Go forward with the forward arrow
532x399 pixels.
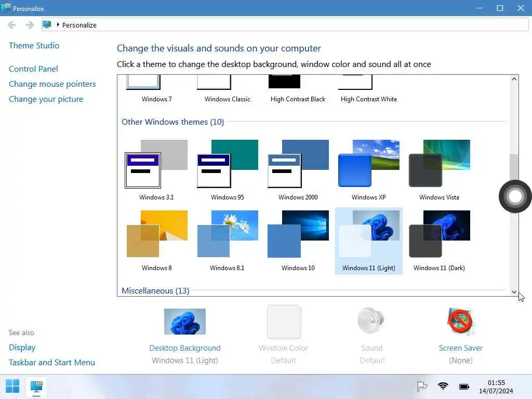(30, 25)
